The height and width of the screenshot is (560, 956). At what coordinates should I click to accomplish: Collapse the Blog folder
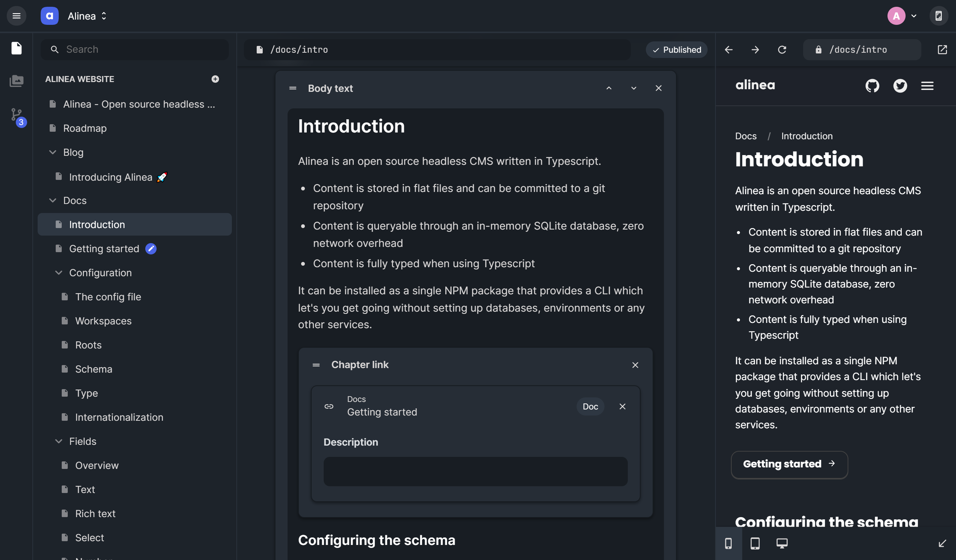(53, 152)
